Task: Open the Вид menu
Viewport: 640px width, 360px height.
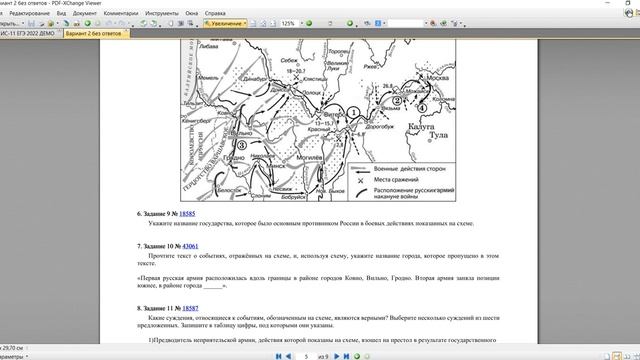Action: 61,13
